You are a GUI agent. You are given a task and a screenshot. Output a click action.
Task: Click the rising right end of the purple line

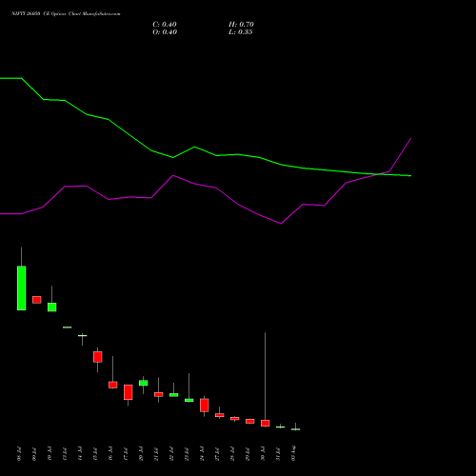click(x=410, y=139)
